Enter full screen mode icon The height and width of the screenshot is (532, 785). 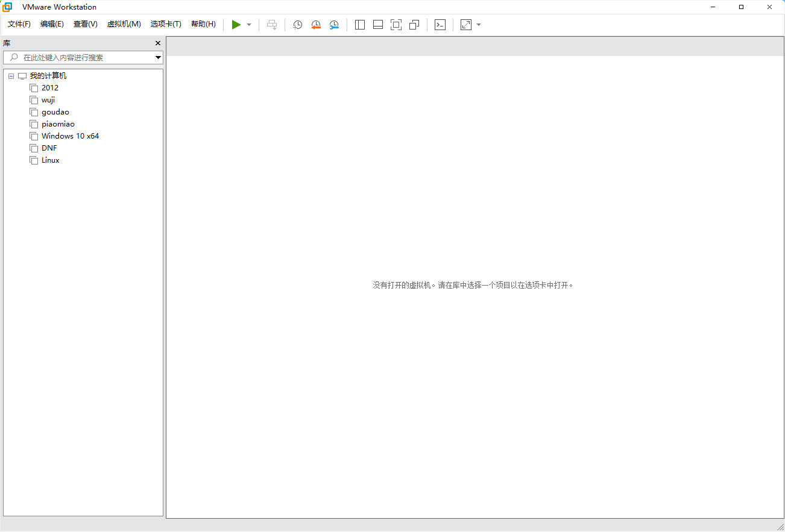(x=396, y=25)
